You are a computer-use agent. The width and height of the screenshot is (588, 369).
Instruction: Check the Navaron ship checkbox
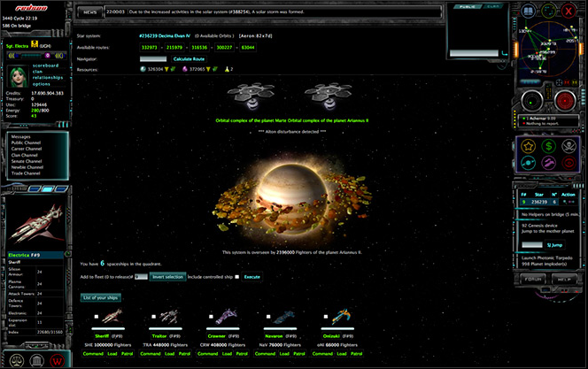point(268,317)
